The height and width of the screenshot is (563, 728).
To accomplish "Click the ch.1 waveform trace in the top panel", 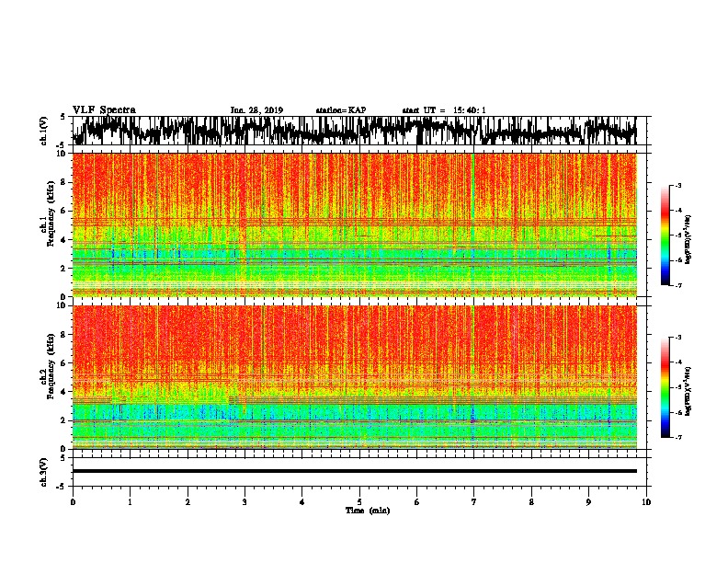I will point(354,131).
